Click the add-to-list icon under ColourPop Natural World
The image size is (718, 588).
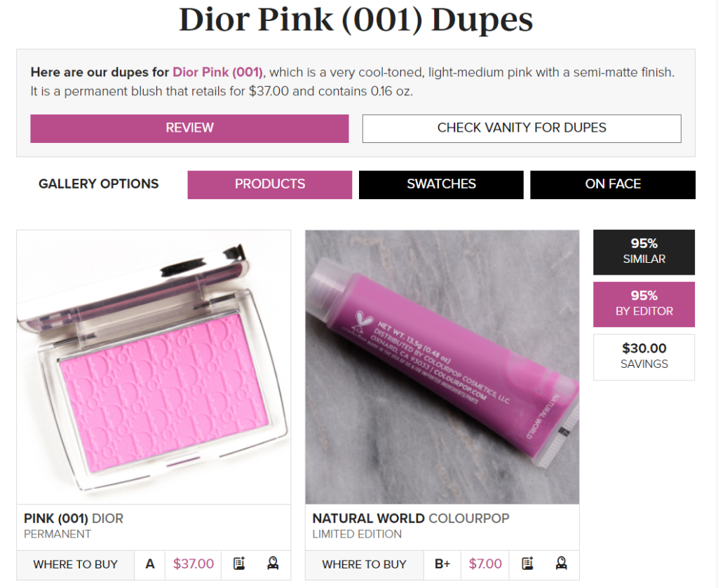(527, 563)
